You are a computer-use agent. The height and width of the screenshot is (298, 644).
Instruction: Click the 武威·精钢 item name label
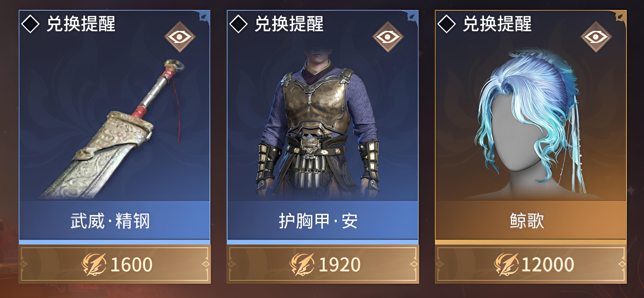[110, 221]
